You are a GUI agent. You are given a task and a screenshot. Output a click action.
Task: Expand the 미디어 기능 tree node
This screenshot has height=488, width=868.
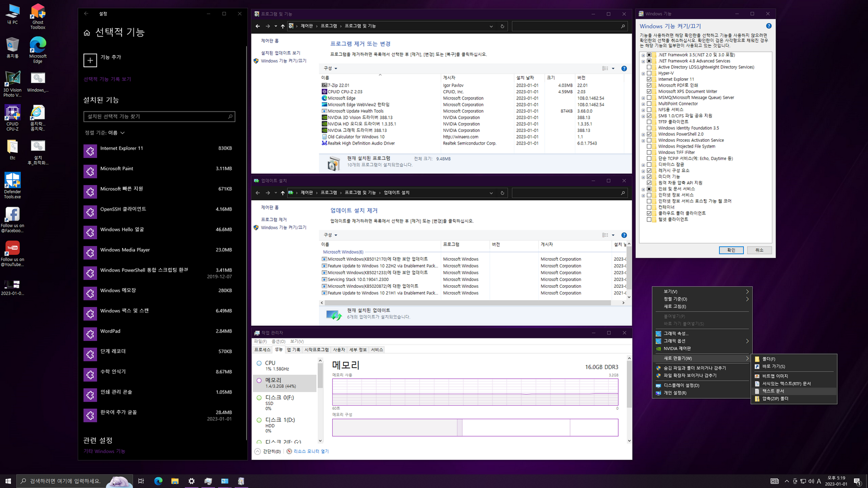pyautogui.click(x=643, y=177)
